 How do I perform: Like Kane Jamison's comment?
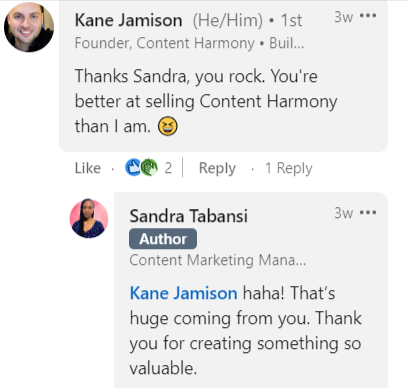[x=88, y=168]
